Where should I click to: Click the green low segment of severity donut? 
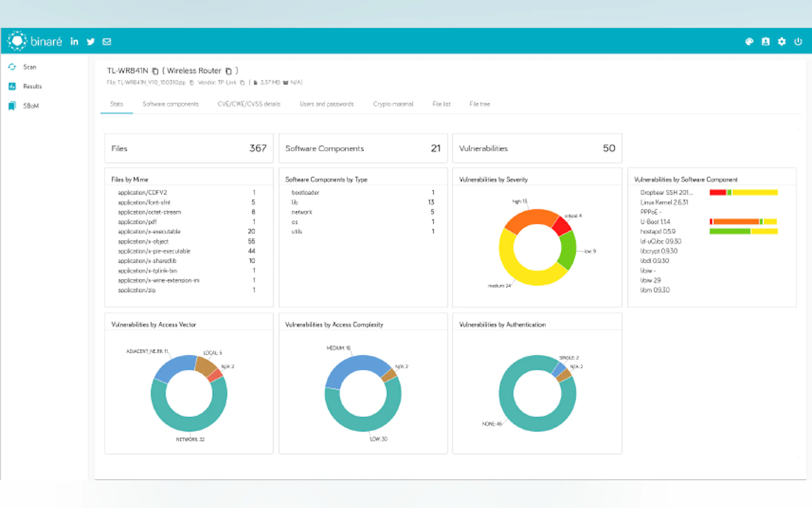click(x=568, y=250)
